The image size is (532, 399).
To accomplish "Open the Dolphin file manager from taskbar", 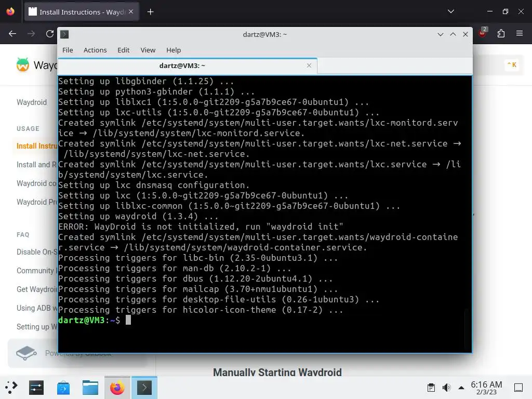I will click(90, 388).
